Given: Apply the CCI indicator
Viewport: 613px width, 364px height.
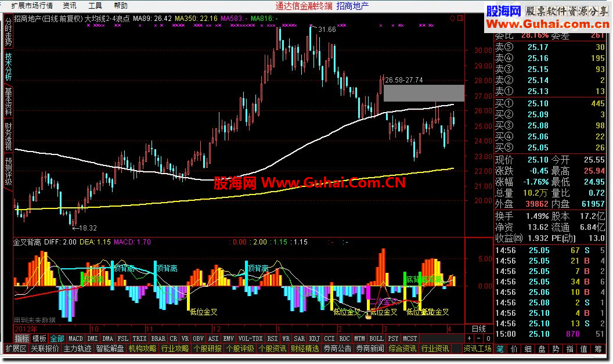Looking at the screenshot, I should 330,338.
